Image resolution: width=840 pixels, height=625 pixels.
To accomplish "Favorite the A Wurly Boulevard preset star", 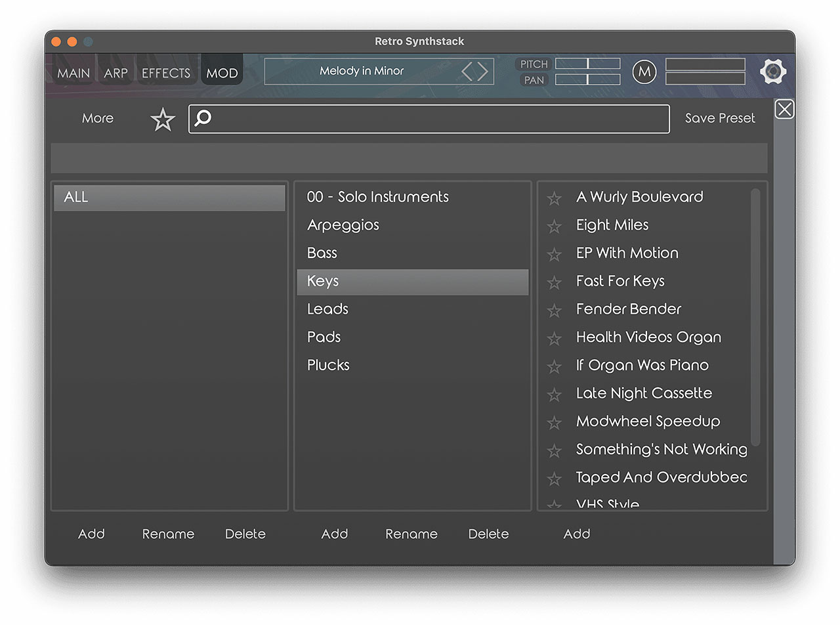I will [555, 198].
